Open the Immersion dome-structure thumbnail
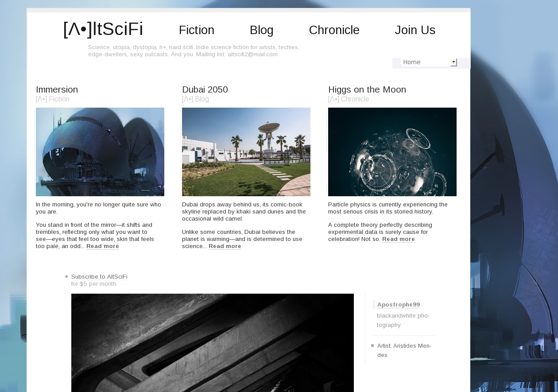This screenshot has width=558, height=392. tap(100, 152)
